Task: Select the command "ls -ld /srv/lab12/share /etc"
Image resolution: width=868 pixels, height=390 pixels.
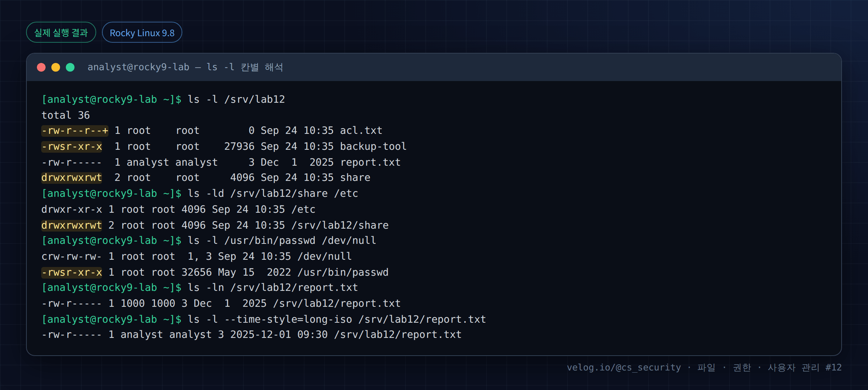Action: (x=273, y=194)
